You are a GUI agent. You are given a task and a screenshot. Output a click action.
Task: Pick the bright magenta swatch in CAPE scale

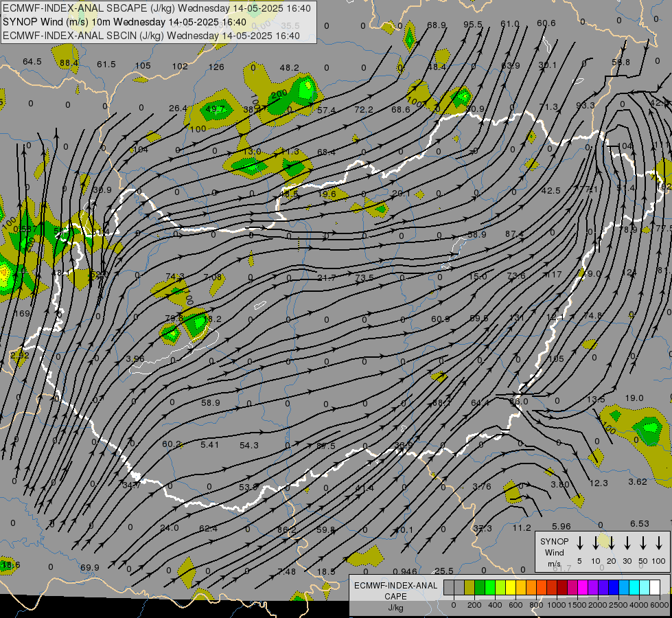(583, 588)
